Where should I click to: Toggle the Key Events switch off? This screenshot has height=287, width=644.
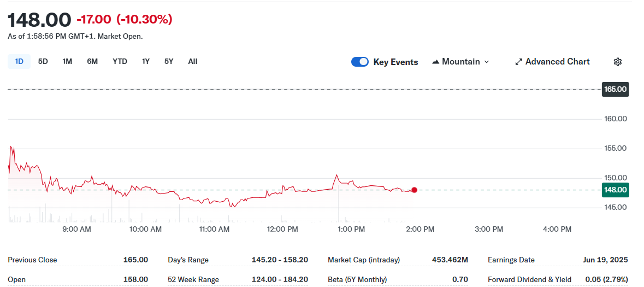pos(360,62)
